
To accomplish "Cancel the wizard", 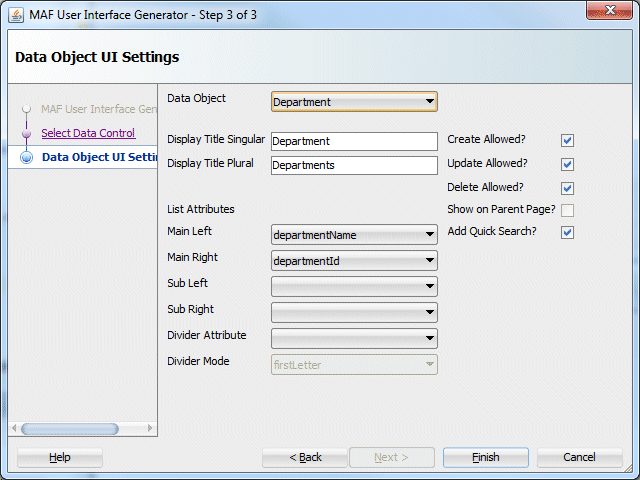I will (x=580, y=457).
